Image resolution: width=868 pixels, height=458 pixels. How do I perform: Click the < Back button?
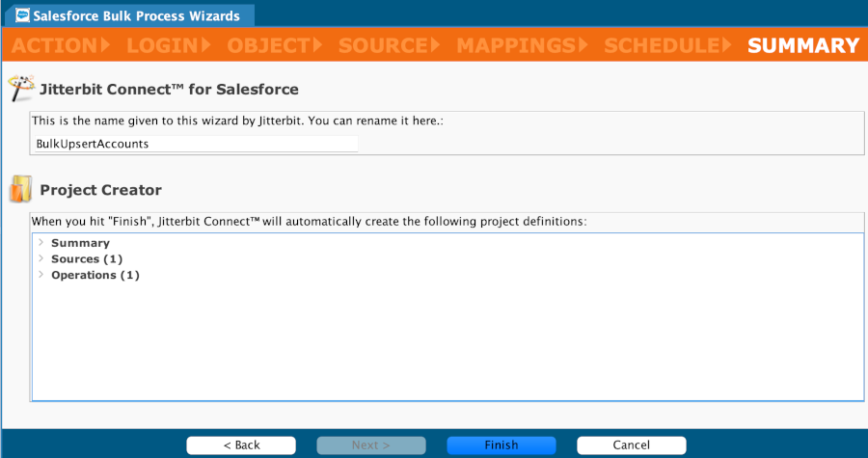click(241, 445)
